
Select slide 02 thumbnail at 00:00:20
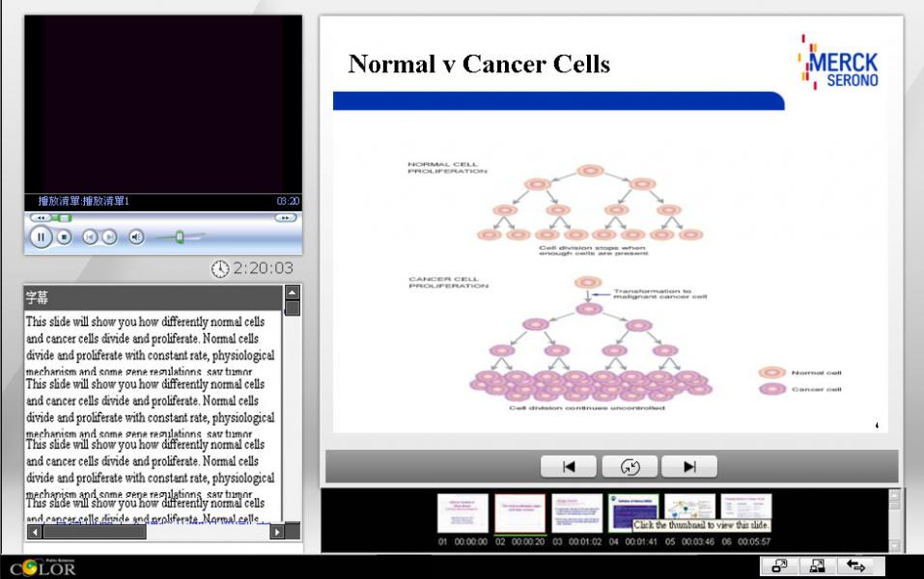pos(519,513)
